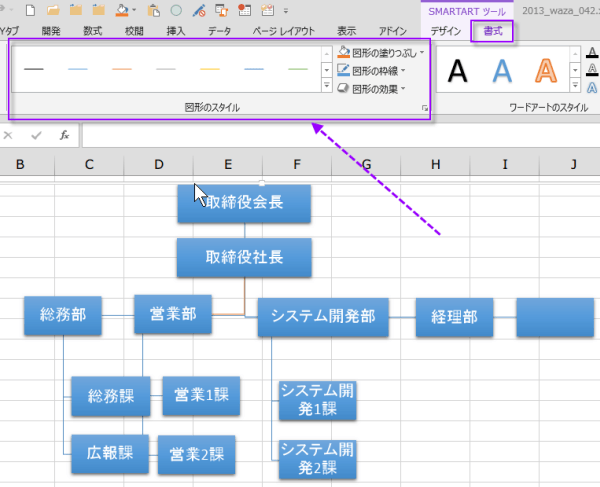Click the formula bar cancel X icon
This screenshot has width=600, height=487.
pos(8,135)
